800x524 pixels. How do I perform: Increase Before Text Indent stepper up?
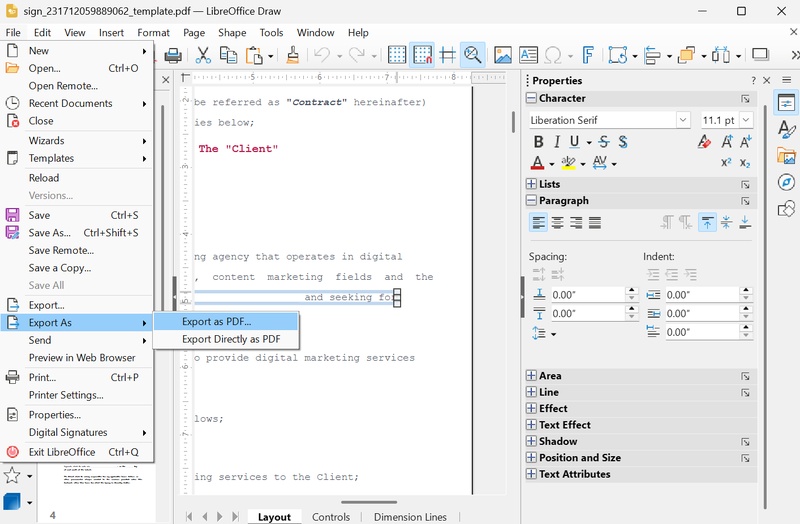point(746,291)
